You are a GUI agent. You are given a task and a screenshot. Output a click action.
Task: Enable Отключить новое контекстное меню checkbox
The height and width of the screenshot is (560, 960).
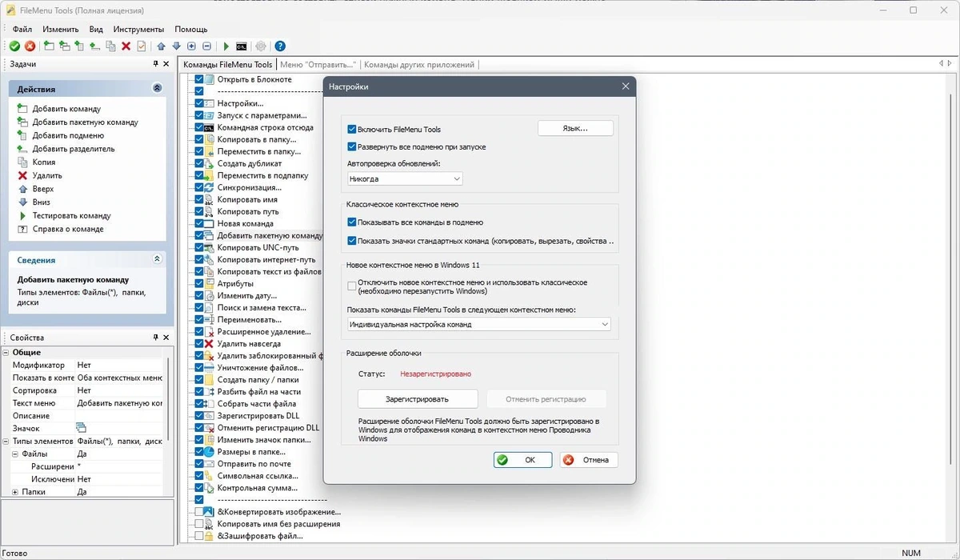click(352, 286)
